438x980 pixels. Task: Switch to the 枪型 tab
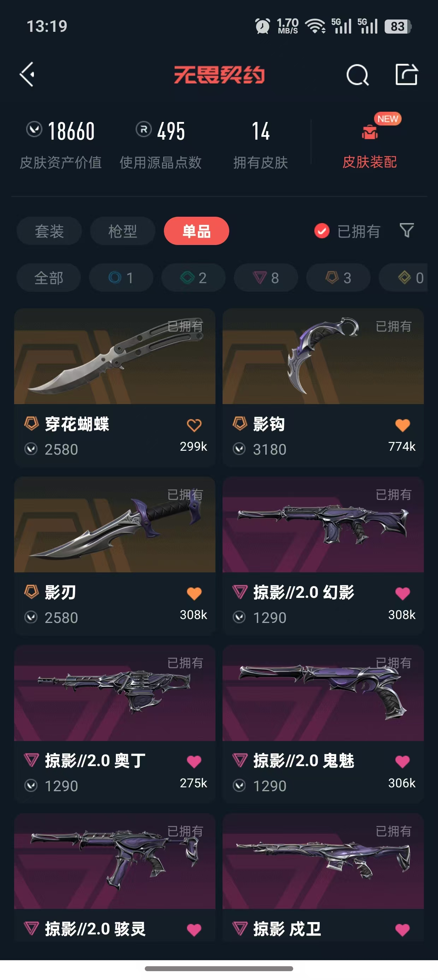(x=123, y=231)
